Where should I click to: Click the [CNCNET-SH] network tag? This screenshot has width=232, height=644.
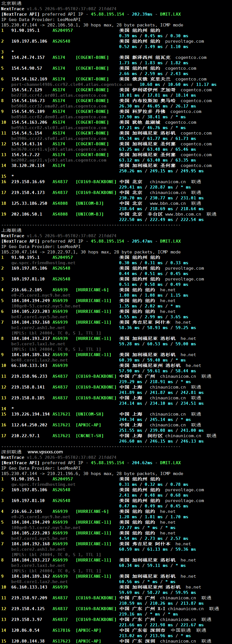(x=89, y=436)
